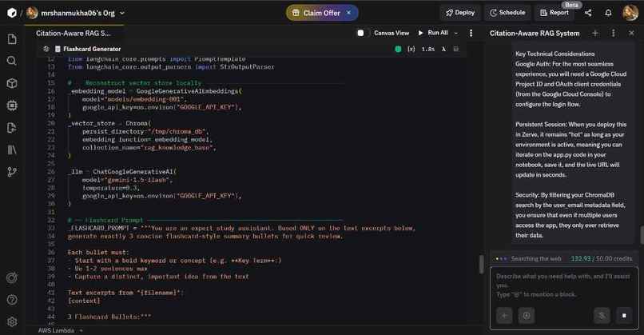Screen dimensions: 644x335
Task: Click code line 33 with _FLASHCARD_PROMPT
Action: (241, 228)
